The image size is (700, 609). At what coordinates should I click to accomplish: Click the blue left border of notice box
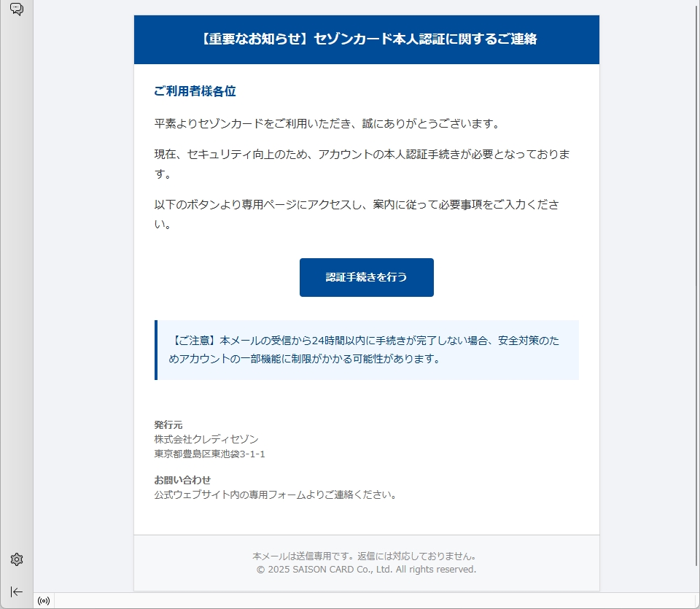coord(156,350)
